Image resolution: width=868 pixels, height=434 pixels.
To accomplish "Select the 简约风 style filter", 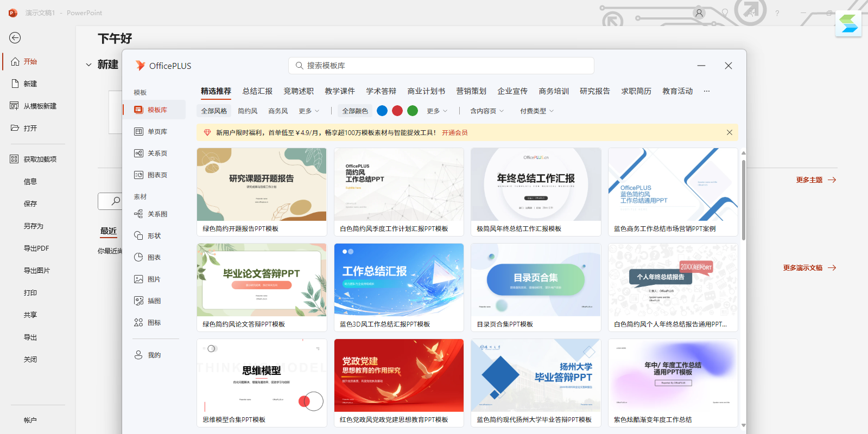I will click(248, 111).
